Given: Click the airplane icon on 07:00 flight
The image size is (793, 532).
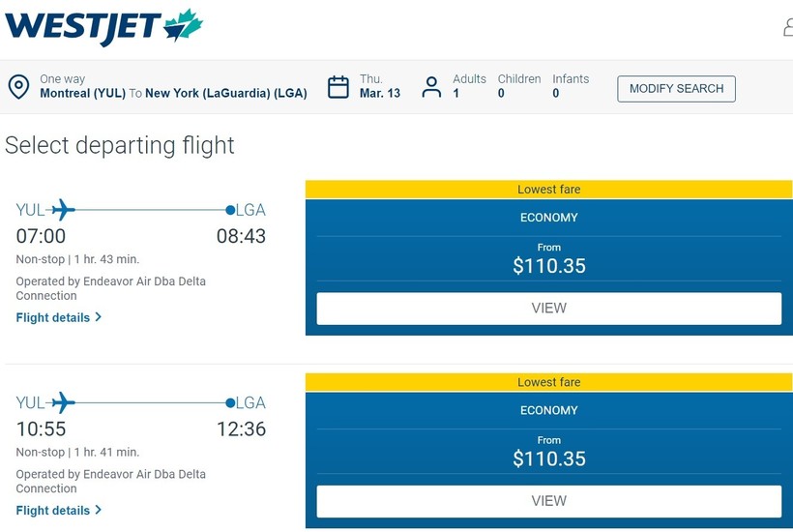Looking at the screenshot, I should tap(63, 209).
